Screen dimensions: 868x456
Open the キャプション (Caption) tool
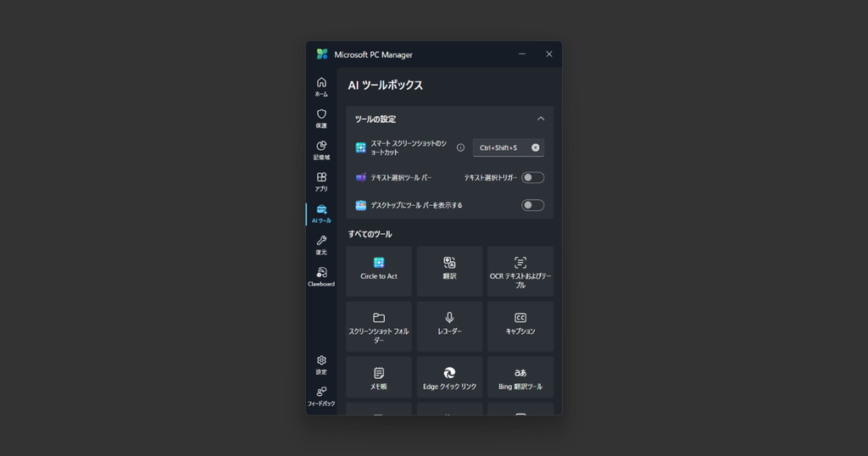click(x=520, y=326)
